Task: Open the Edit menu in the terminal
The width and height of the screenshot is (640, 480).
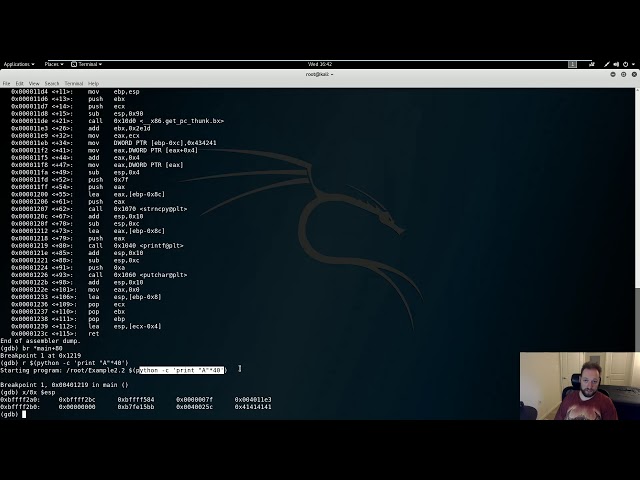Action: click(20, 83)
